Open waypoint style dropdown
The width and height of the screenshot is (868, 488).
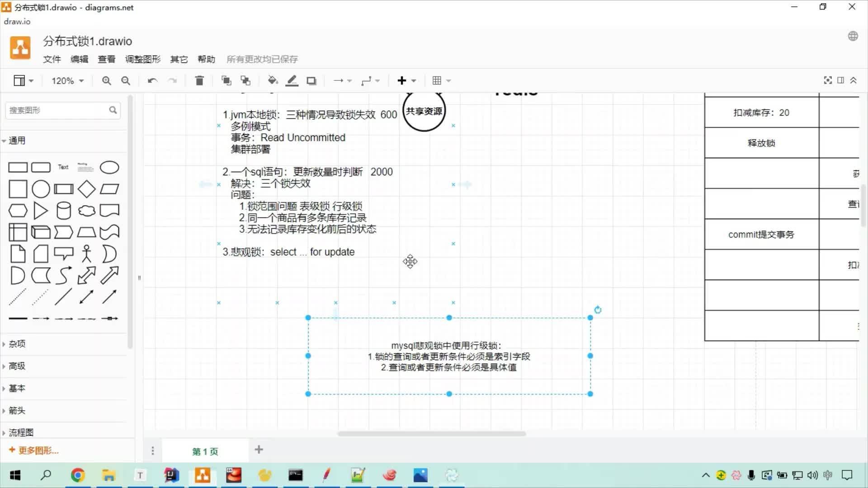pos(370,81)
